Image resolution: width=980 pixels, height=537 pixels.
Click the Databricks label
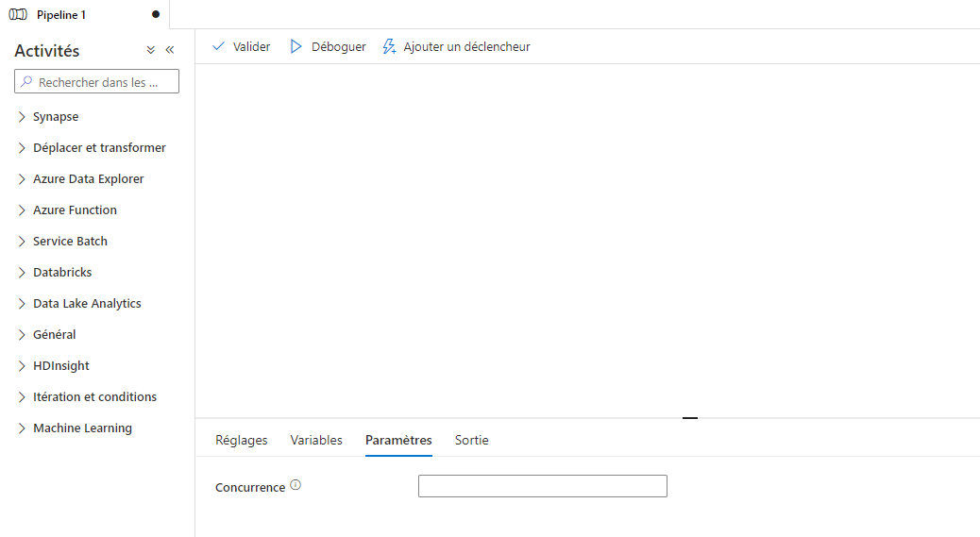tap(62, 273)
